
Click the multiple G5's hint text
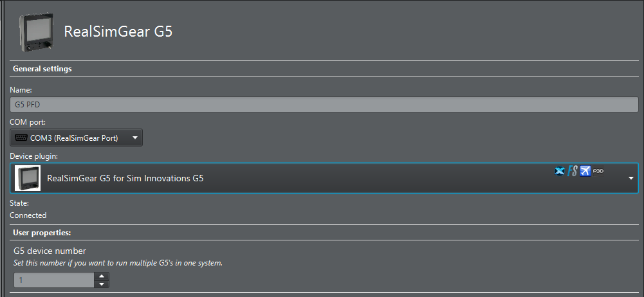[118, 263]
